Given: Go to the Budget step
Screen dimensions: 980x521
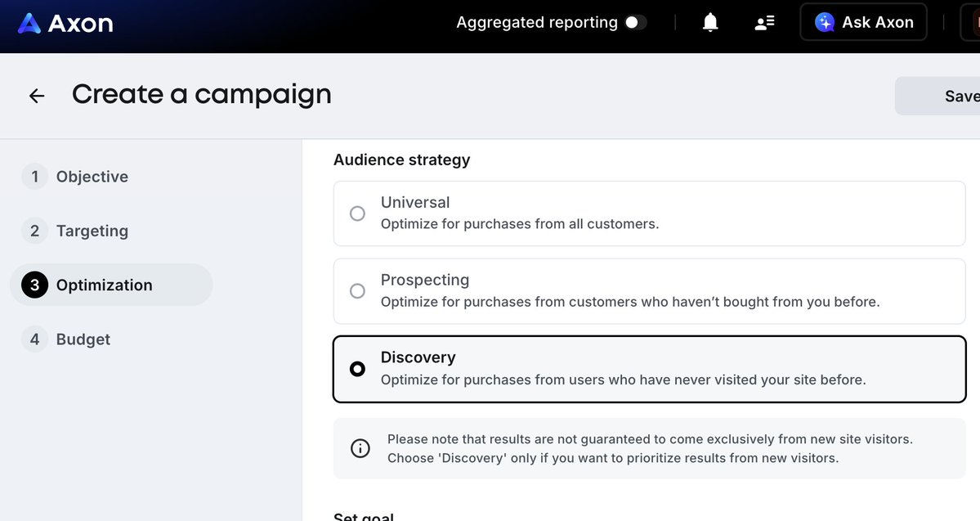Looking at the screenshot, I should pos(83,339).
